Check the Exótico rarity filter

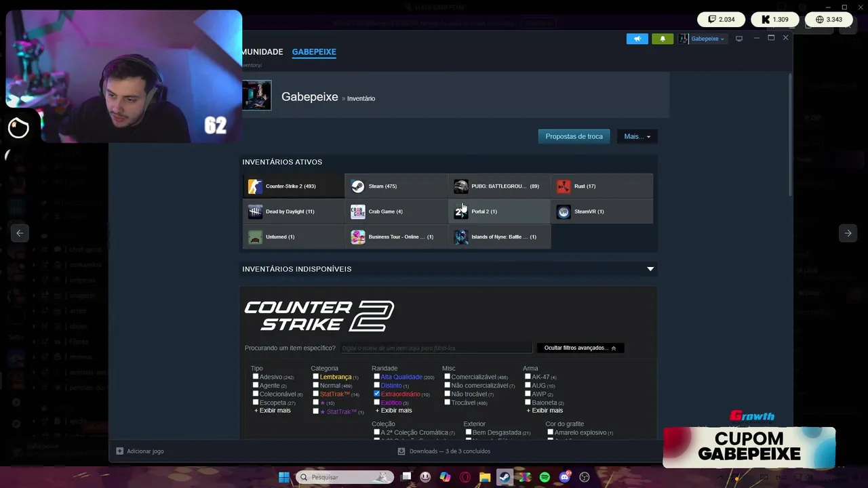(376, 403)
